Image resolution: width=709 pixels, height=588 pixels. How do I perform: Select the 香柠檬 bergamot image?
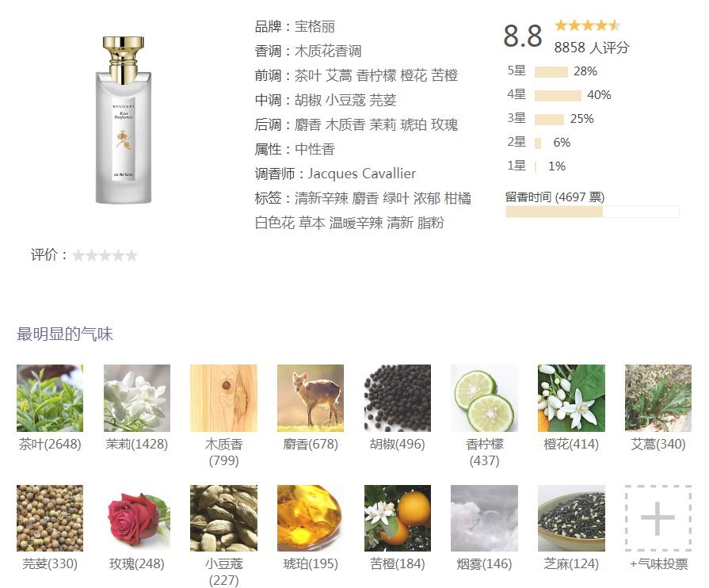pos(484,398)
